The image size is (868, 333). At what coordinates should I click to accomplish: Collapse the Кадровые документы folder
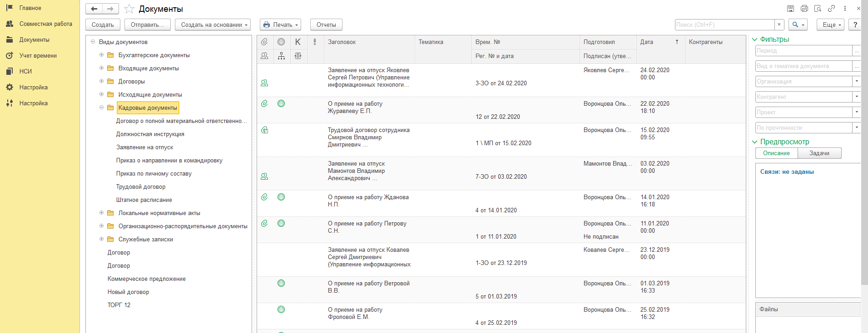pyautogui.click(x=101, y=108)
